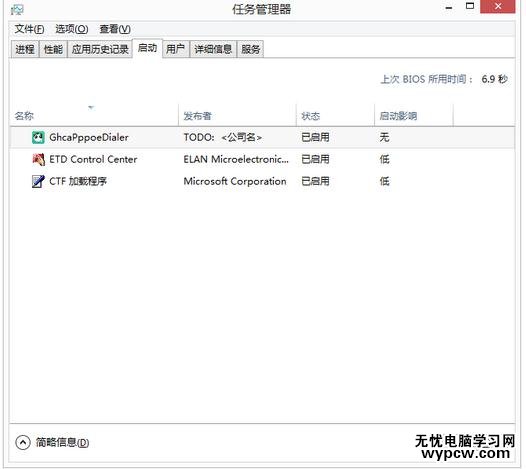
Task: Click the Microsoft Corporation publisher cell
Action: [x=235, y=181]
